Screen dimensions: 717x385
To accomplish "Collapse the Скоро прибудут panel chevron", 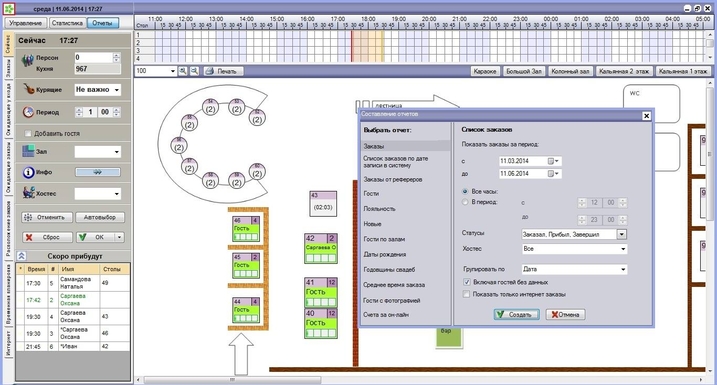I will (x=21, y=256).
